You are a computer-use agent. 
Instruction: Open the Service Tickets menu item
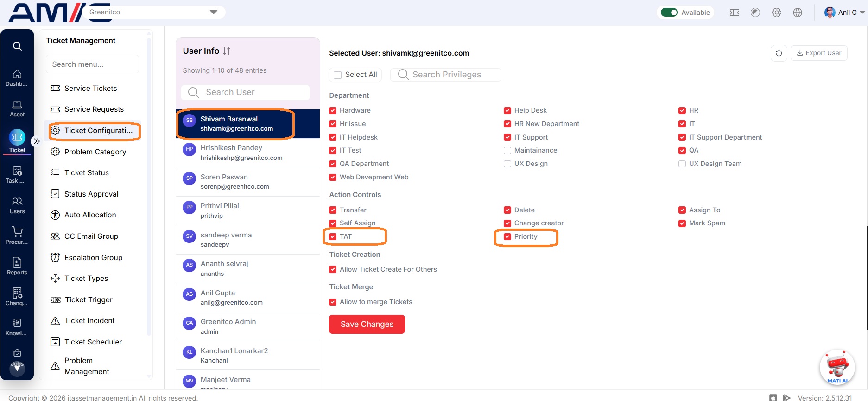coord(90,89)
